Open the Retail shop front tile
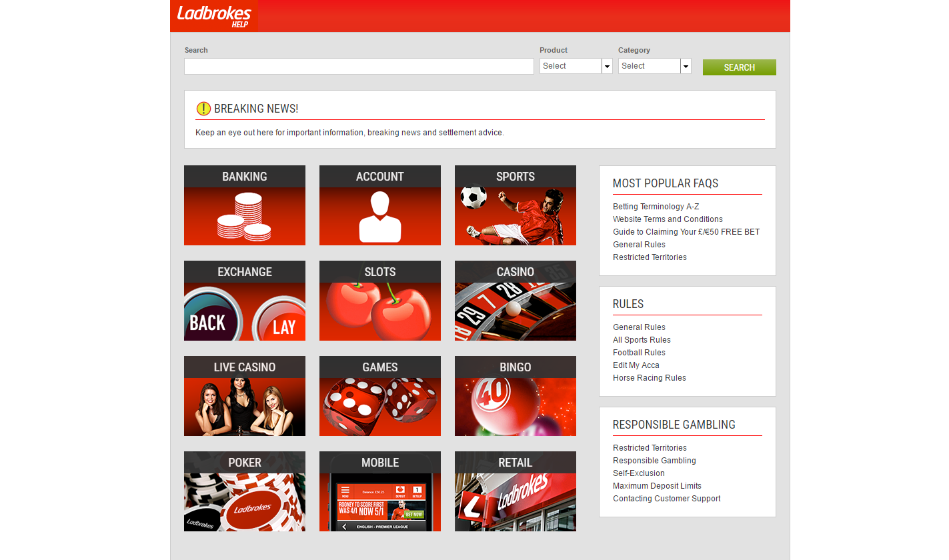This screenshot has width=949, height=560. point(515,491)
